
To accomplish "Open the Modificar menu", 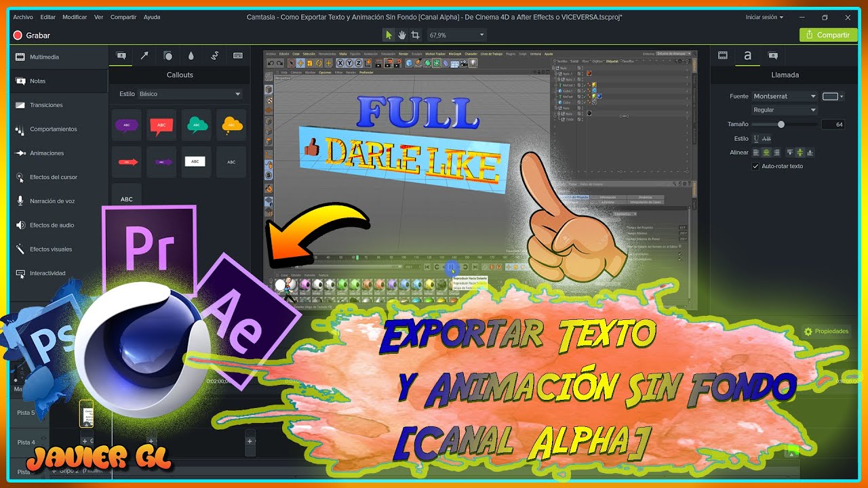I will [75, 17].
